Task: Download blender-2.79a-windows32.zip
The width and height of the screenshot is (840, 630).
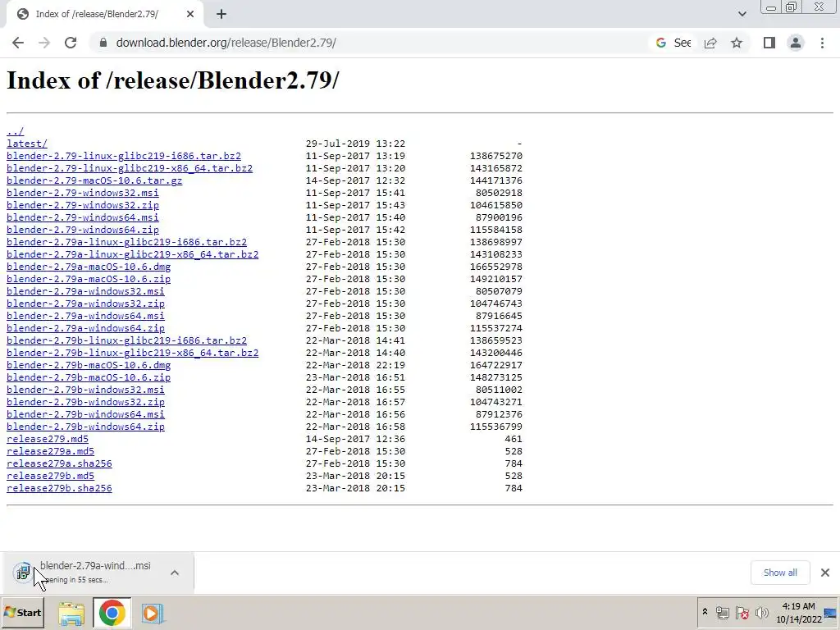Action: click(85, 304)
